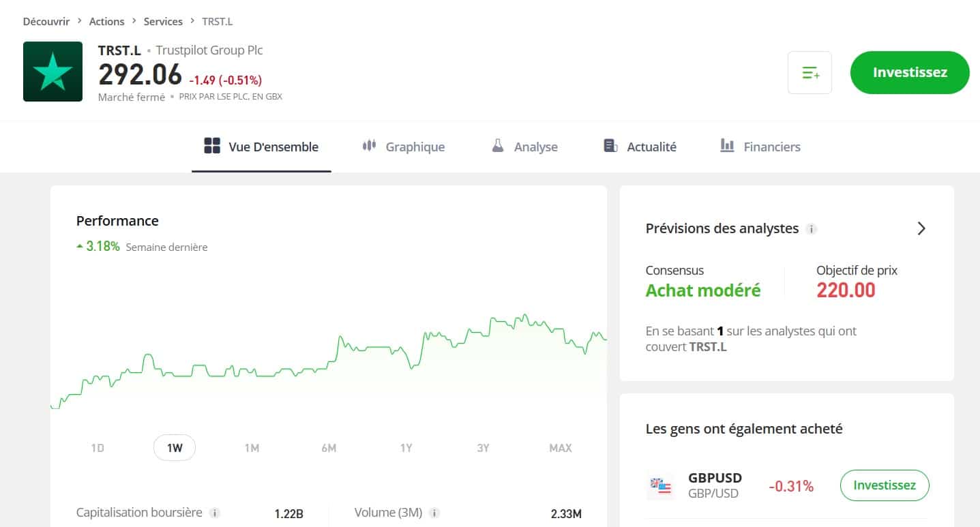
Task: Click the Vue D'ensemble grid icon
Action: (x=212, y=146)
